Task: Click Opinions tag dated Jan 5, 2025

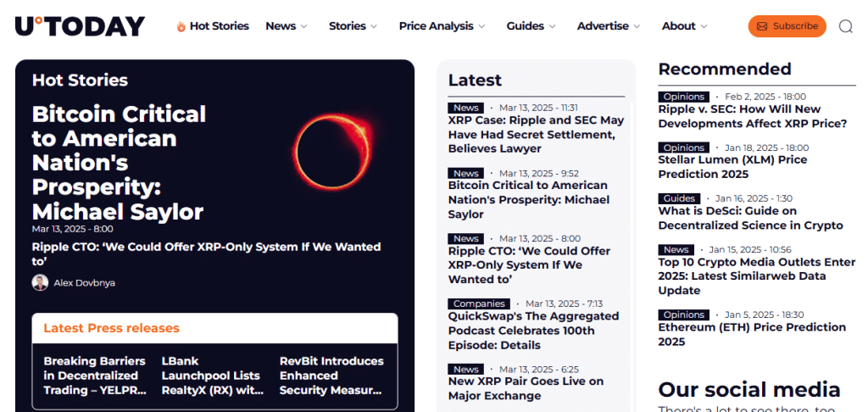Action: 684,315
